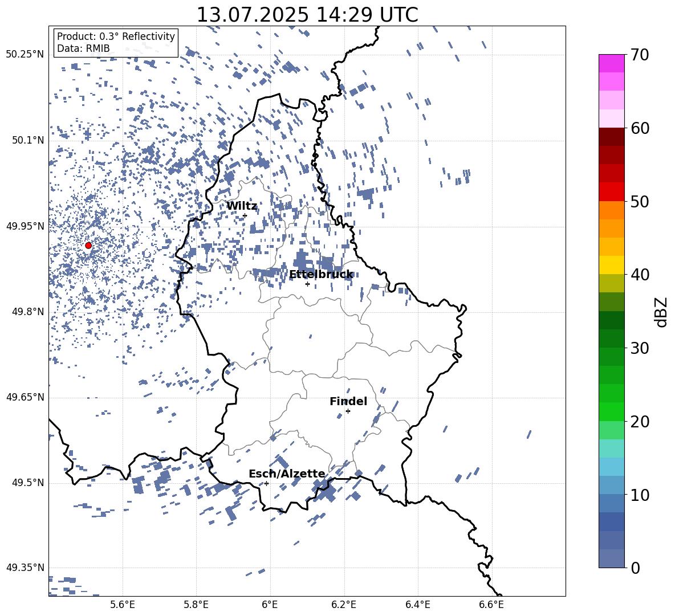Click the 10 colorbar tick label

640,495
